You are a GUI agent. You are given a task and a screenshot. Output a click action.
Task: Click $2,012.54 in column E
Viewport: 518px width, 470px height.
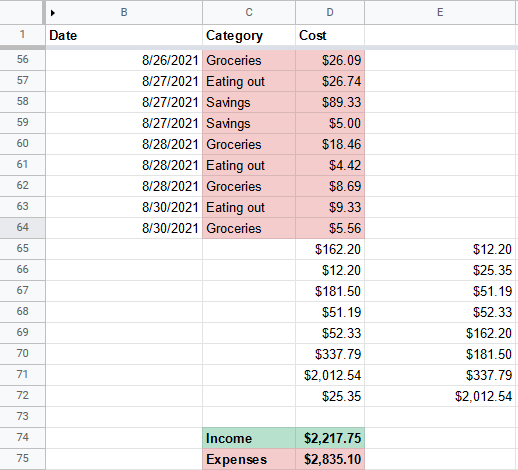tap(440, 396)
